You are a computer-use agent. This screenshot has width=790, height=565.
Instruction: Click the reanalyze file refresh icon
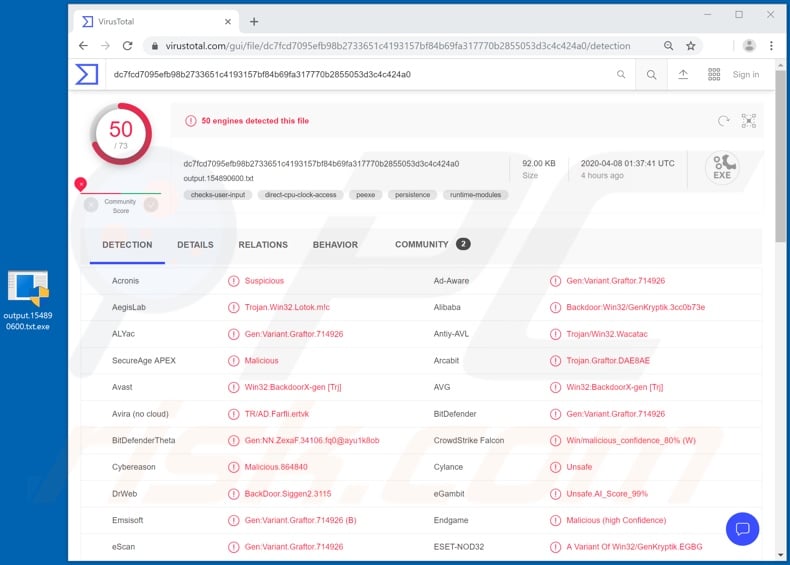[x=724, y=121]
